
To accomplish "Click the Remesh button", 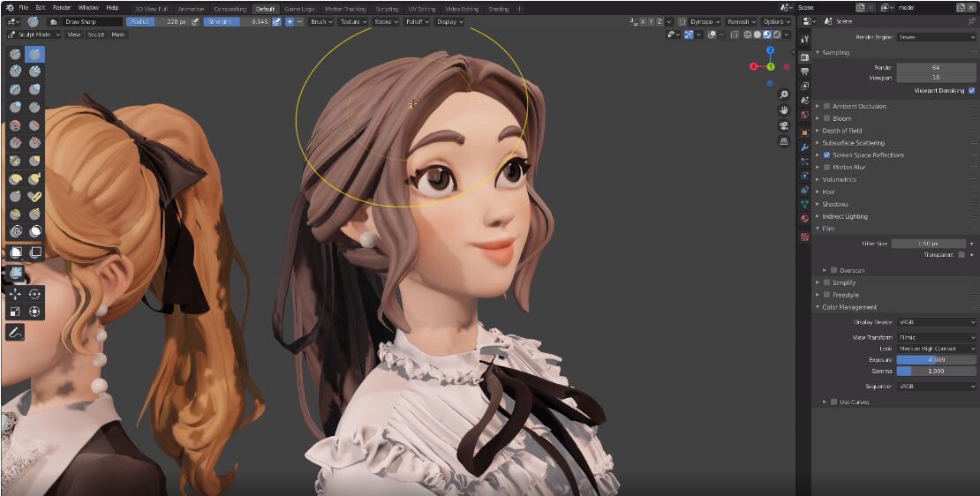I will click(741, 21).
